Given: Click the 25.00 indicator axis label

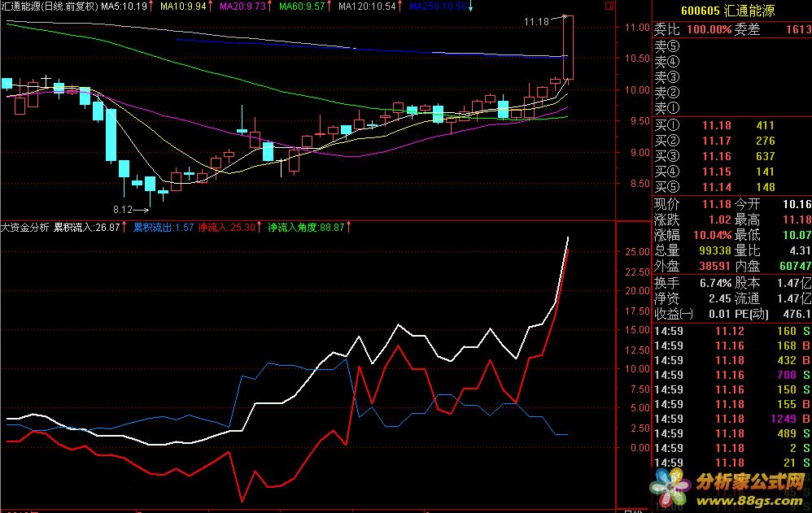Looking at the screenshot, I should 638,252.
